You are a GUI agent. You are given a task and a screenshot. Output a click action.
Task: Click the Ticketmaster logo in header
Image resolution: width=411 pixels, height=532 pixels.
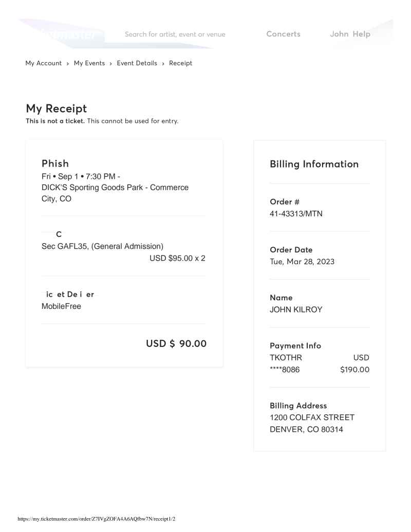pos(67,34)
